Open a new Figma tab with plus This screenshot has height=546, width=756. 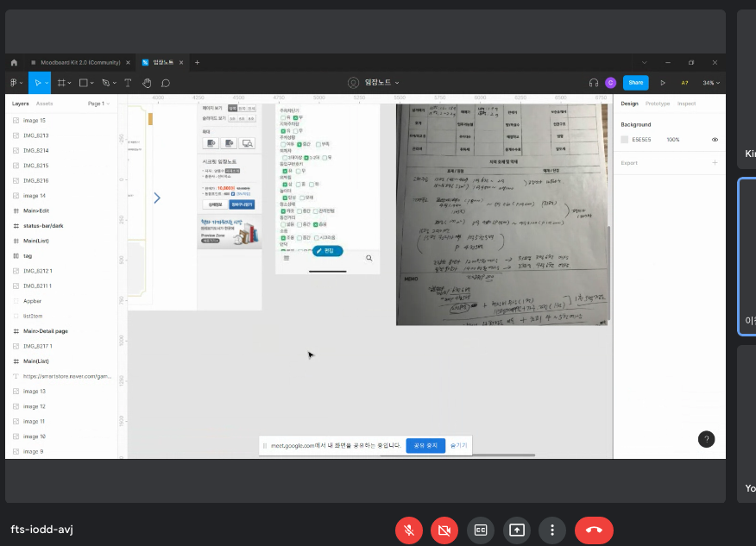tap(197, 63)
